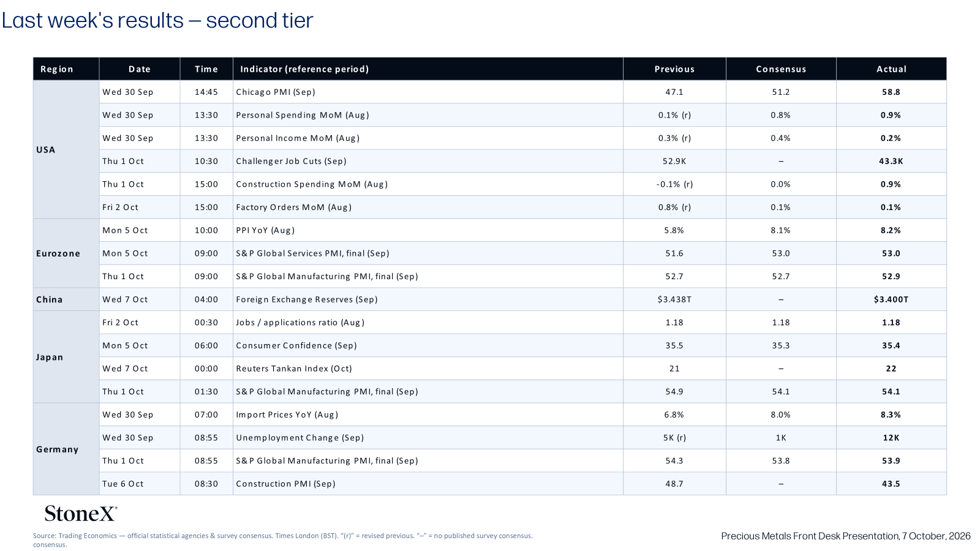Select the slide title 'Last week's results — second tier'
The height and width of the screenshot is (551, 980).
pos(157,20)
